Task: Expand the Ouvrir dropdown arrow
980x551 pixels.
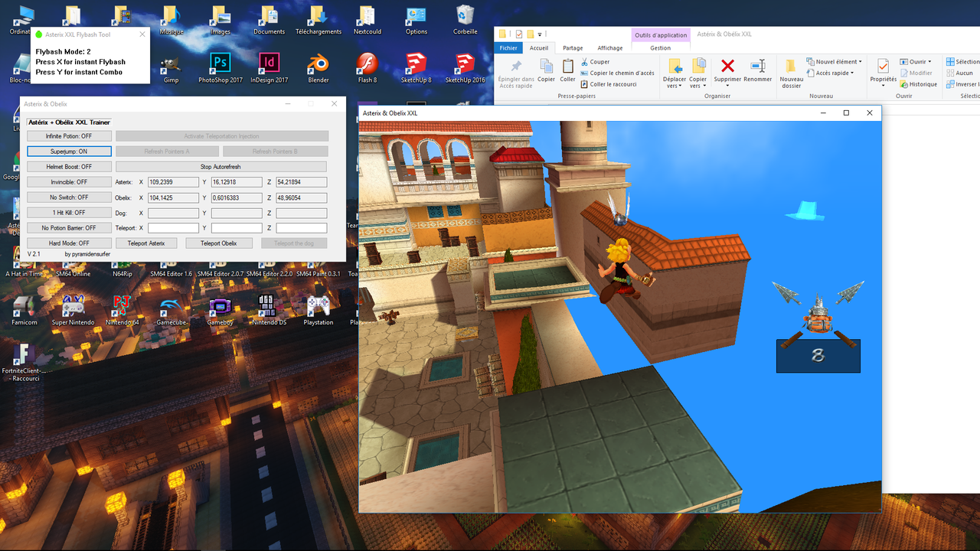Action: coord(929,62)
